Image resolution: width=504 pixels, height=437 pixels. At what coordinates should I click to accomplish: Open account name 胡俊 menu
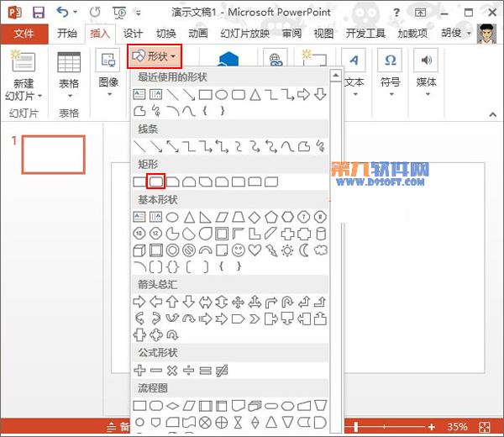tap(455, 33)
